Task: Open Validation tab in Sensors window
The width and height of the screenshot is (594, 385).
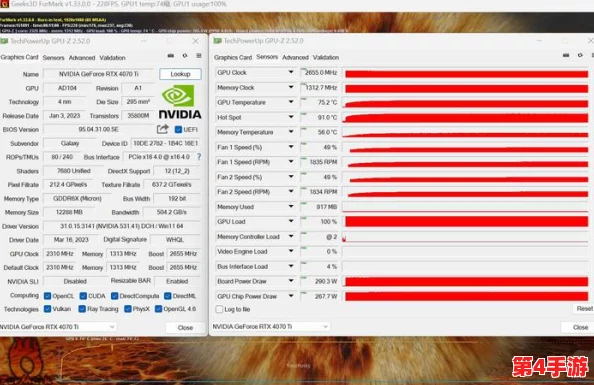Action: 326,57
